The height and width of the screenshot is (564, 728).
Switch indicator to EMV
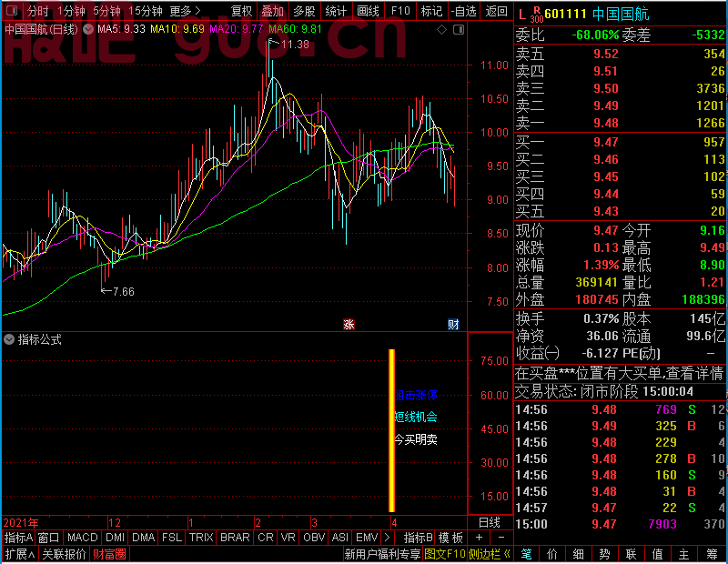pyautogui.click(x=367, y=538)
